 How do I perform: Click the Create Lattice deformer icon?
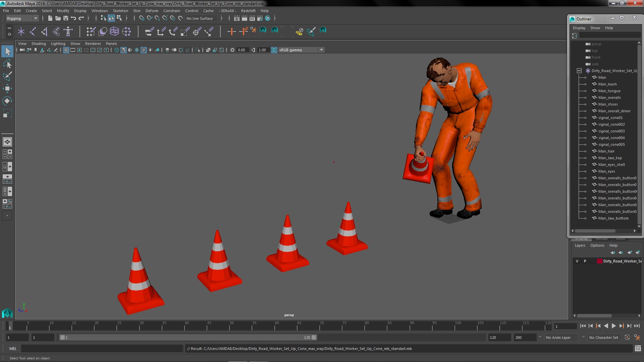point(114,32)
